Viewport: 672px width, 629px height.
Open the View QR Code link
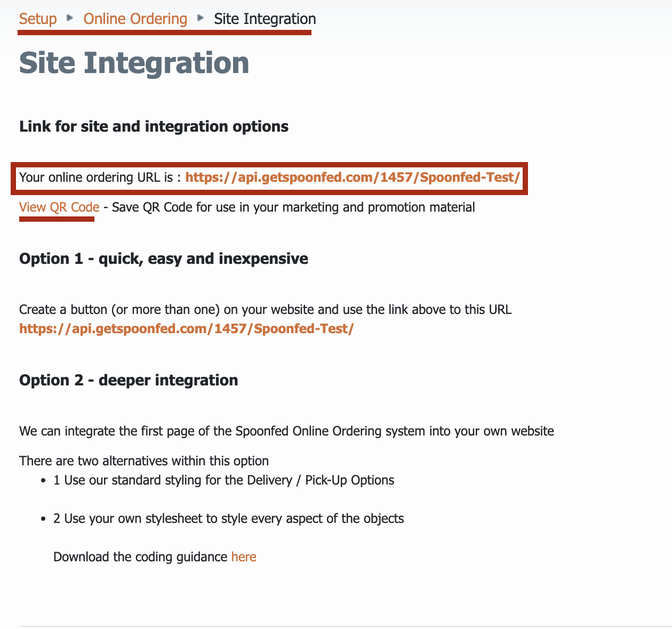point(59,207)
